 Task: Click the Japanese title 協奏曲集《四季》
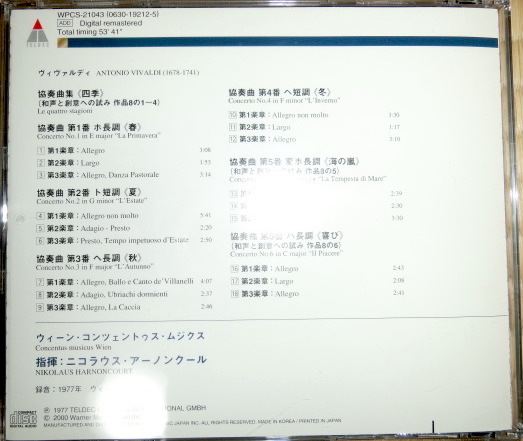[x=71, y=93]
